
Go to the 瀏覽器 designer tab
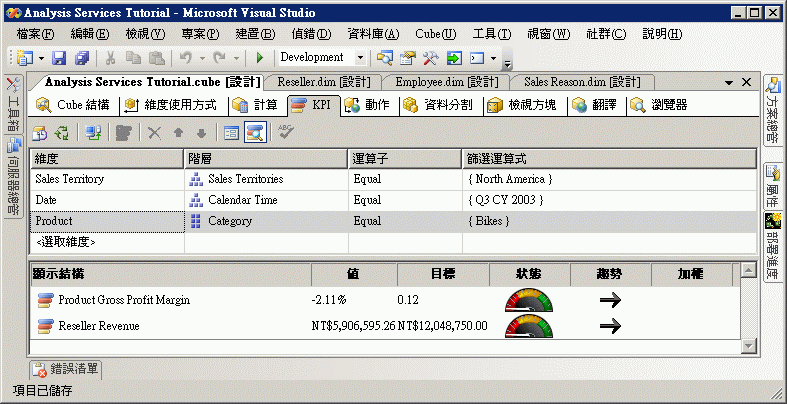click(659, 105)
